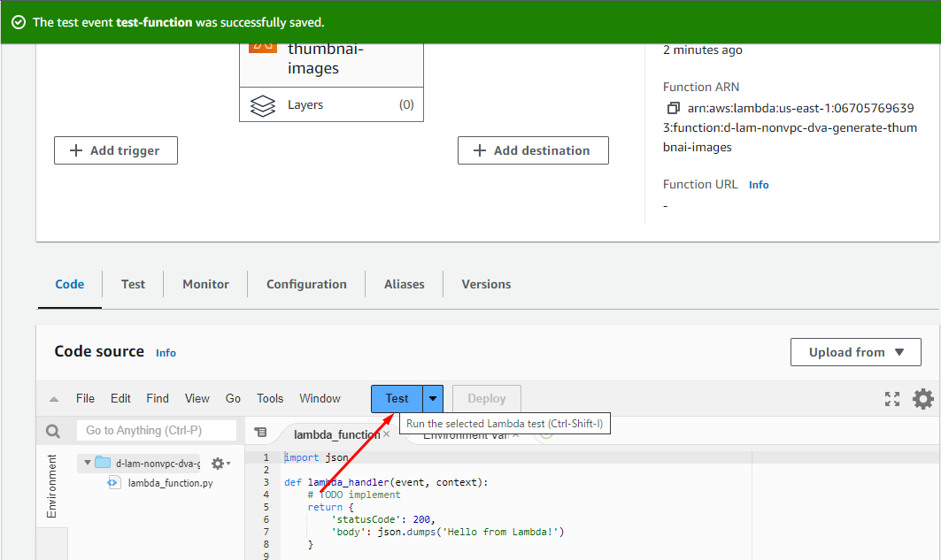
Task: Open the Test button dropdown arrow
Action: point(433,399)
